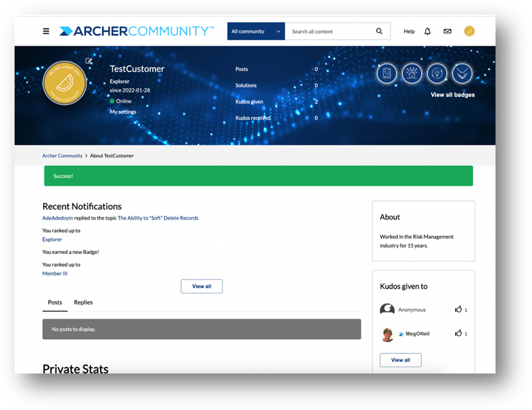
Task: Select the people network badge icon
Action: click(412, 74)
